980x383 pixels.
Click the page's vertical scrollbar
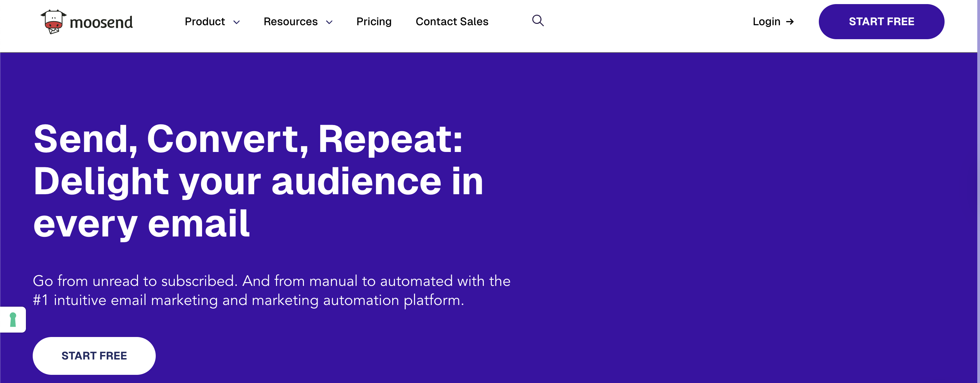(x=978, y=190)
